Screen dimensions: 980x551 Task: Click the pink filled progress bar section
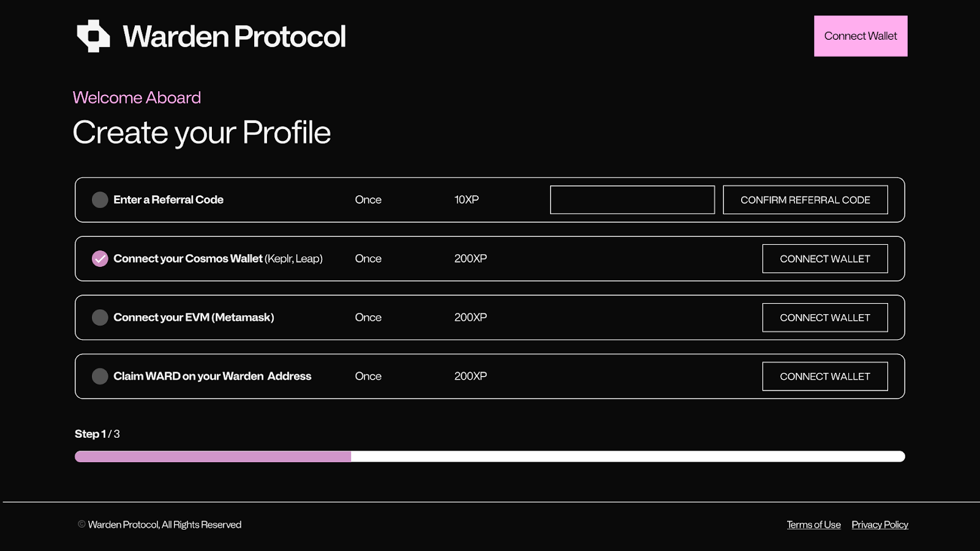[213, 456]
